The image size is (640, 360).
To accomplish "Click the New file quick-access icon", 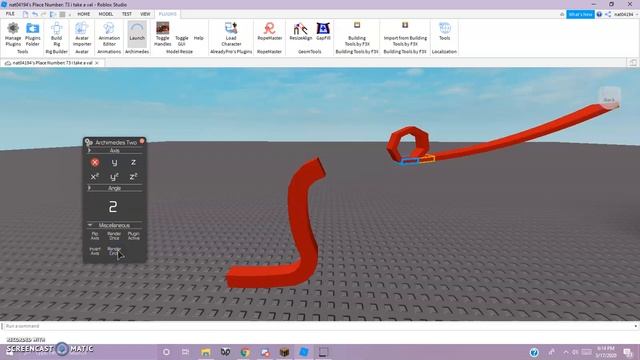I will pos(25,14).
